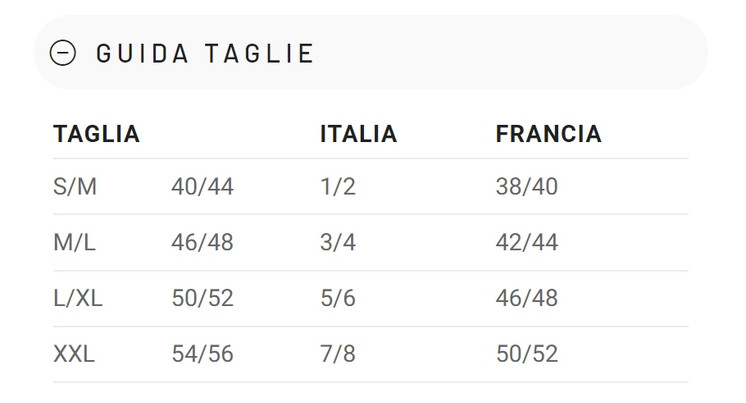
Task: Click the M/L size row label
Action: 75,243
